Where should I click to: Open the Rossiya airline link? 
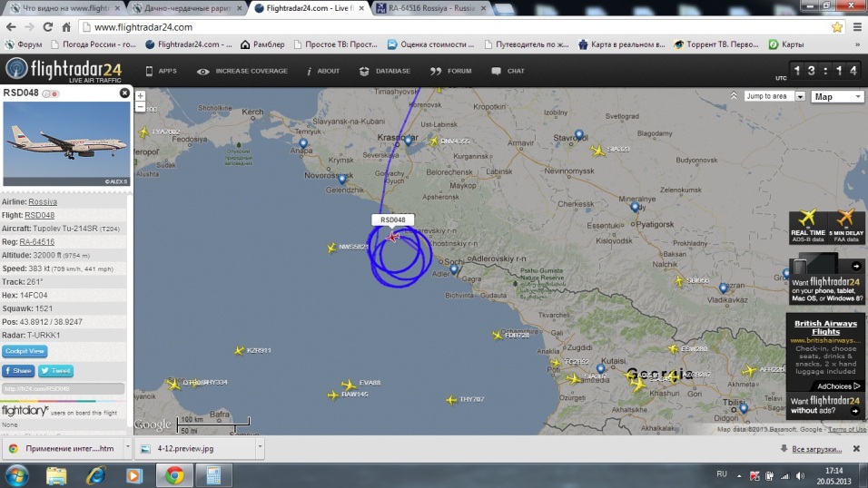43,202
